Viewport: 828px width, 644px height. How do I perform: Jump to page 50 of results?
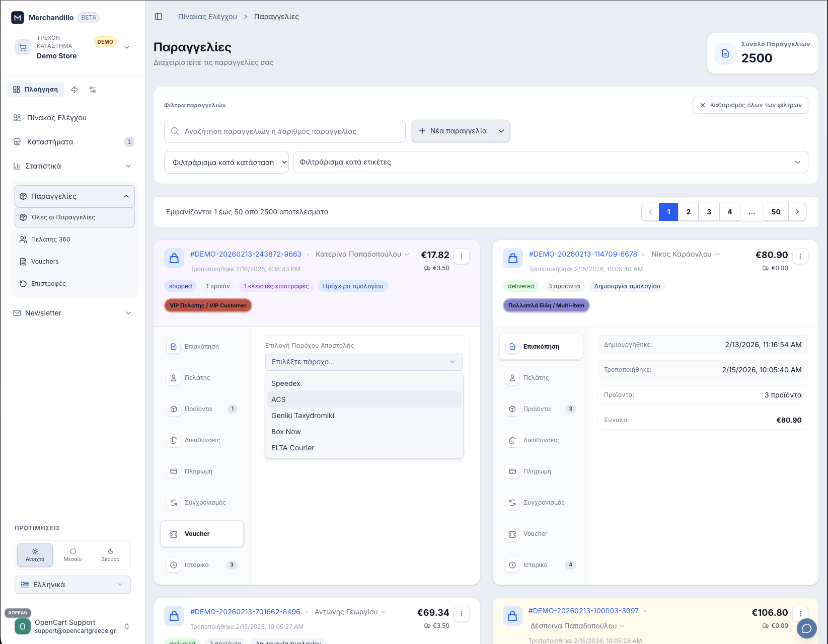pos(776,212)
